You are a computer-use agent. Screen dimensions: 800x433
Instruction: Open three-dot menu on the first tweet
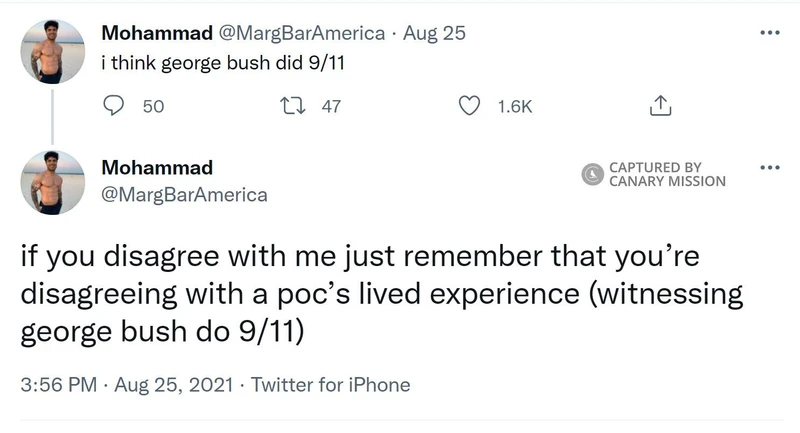point(768,33)
